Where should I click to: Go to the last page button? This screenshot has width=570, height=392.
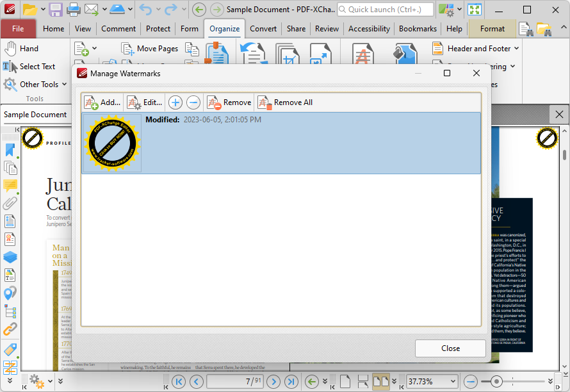coord(291,382)
